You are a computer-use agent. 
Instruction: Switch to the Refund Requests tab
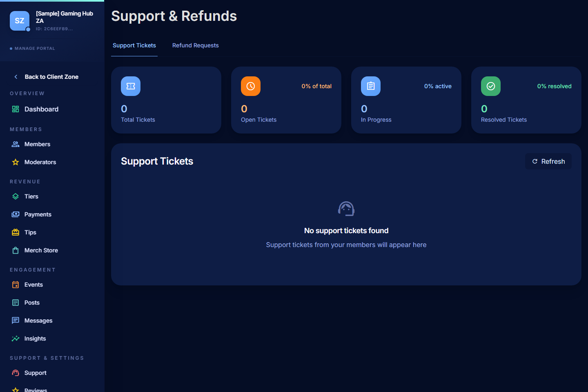pos(196,45)
